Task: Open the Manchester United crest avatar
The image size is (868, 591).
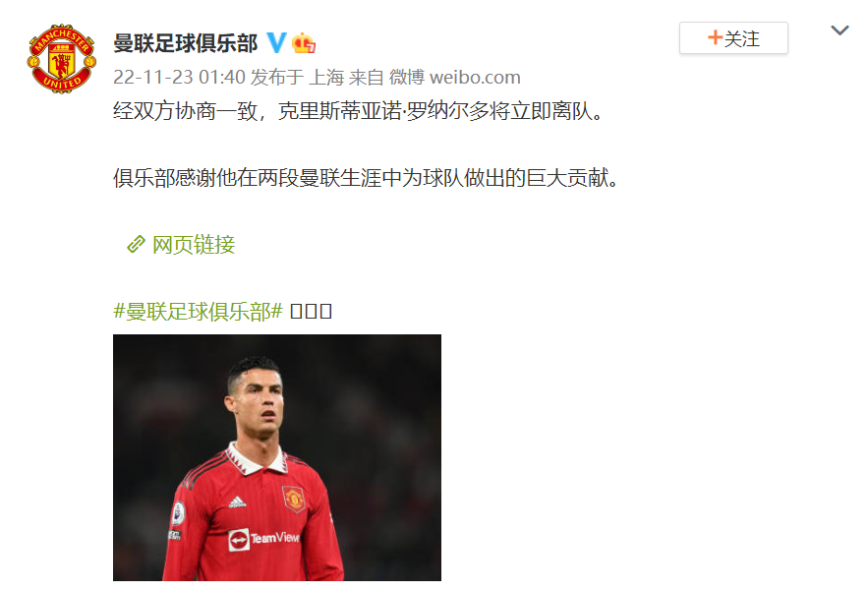Action: pyautogui.click(x=62, y=59)
